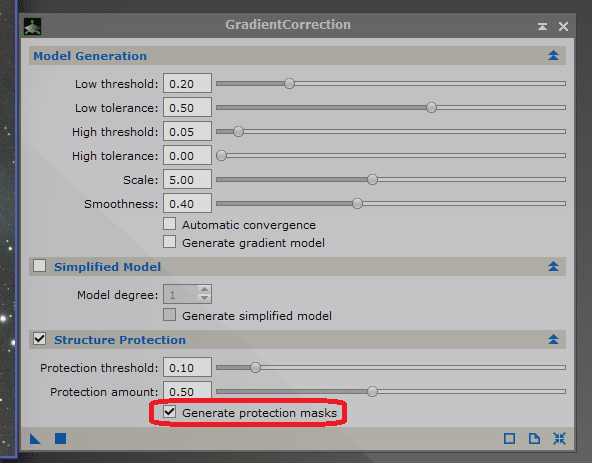Click the Low threshold value field

click(x=187, y=83)
